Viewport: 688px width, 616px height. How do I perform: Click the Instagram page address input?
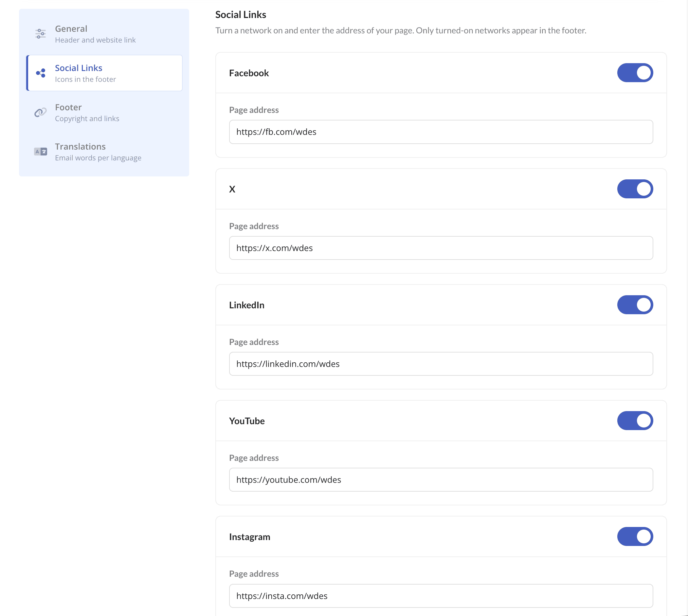click(x=441, y=596)
